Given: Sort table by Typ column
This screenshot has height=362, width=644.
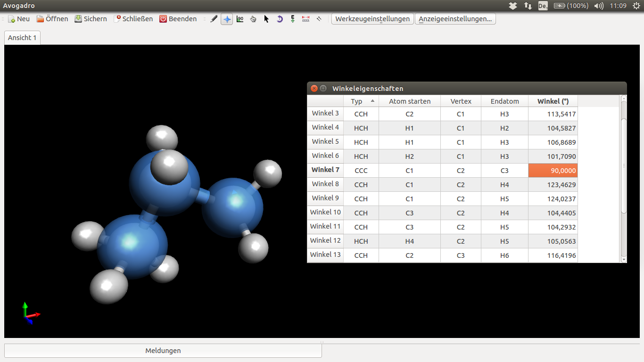Looking at the screenshot, I should [361, 101].
